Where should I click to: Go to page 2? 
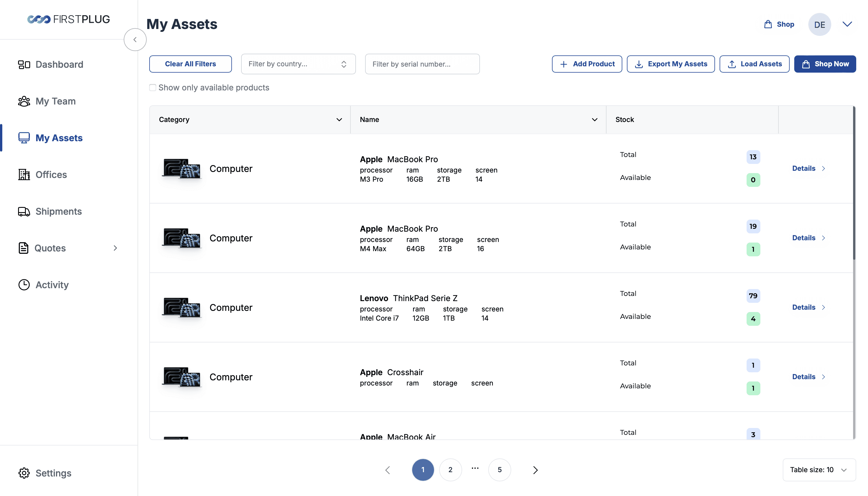450,470
